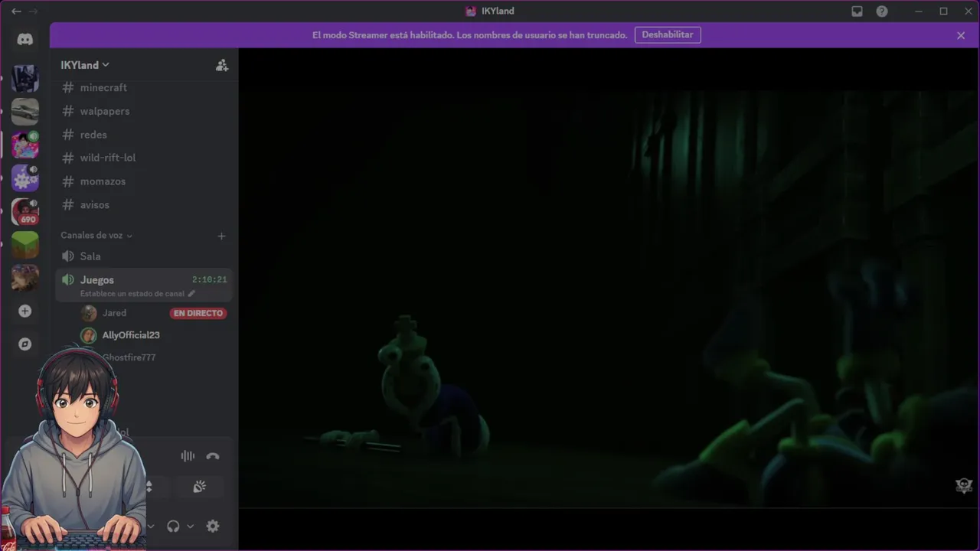
Task: Toggle deafen with the headphones icon
Action: pos(173,526)
